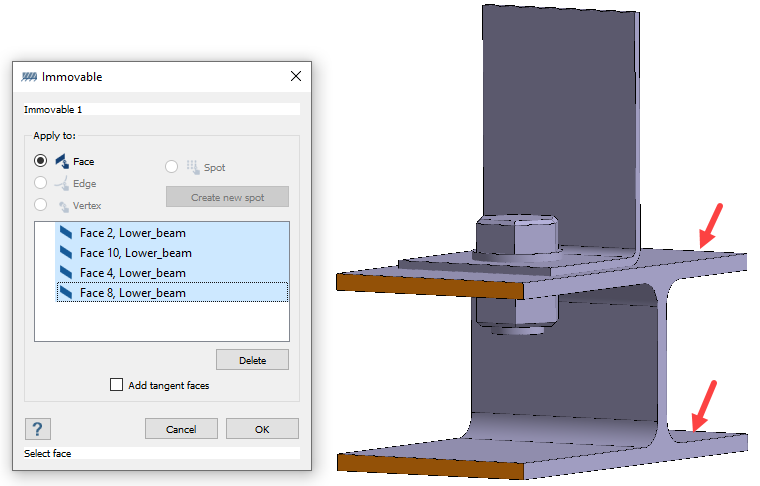The height and width of the screenshot is (486, 760).
Task: Click the Spot grid icon
Action: pyautogui.click(x=192, y=167)
